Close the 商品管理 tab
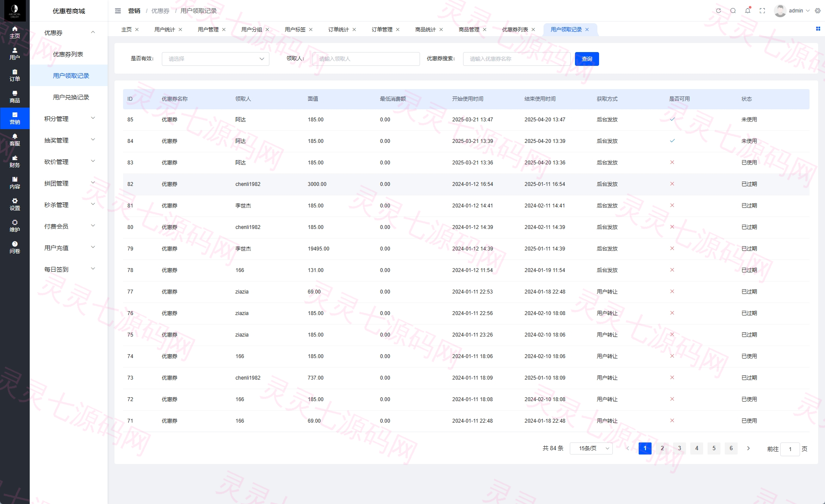825x504 pixels. 485,30
